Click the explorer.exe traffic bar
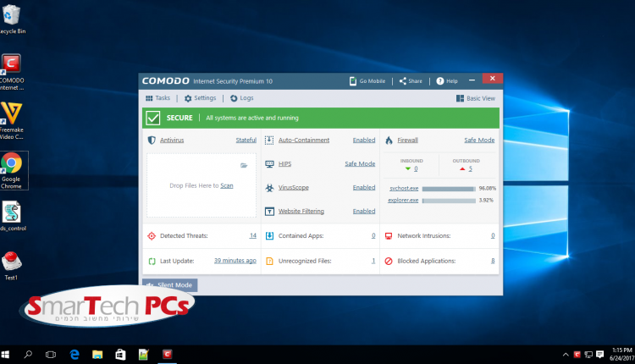The image size is (635, 364). coord(449,201)
